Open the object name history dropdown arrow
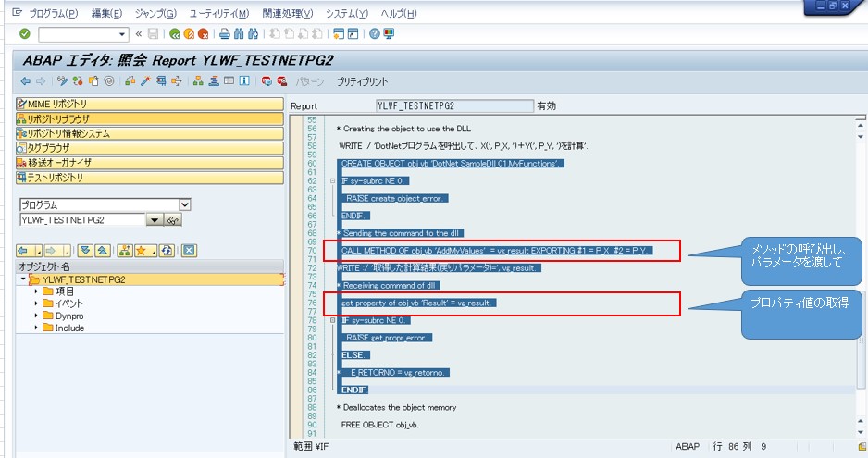This screenshot has height=458, width=868. click(155, 220)
